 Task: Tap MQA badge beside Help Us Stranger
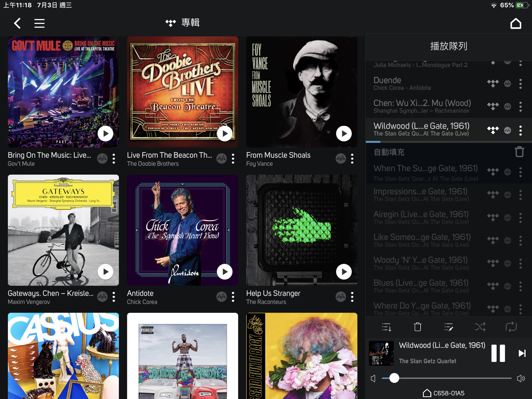pos(341,297)
